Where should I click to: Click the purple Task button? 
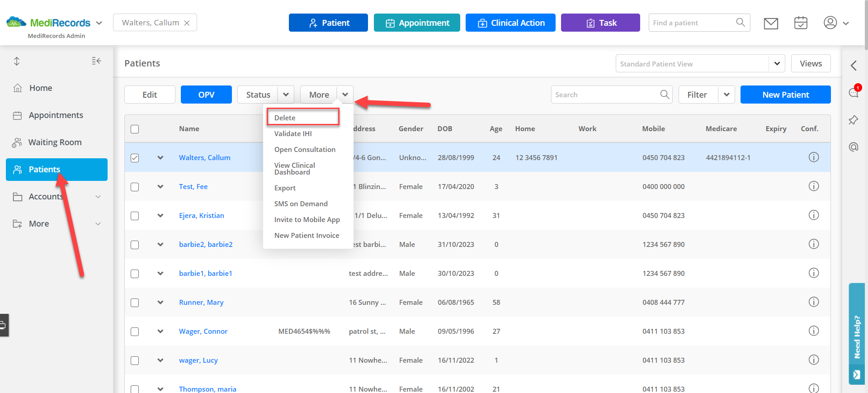[x=600, y=23]
